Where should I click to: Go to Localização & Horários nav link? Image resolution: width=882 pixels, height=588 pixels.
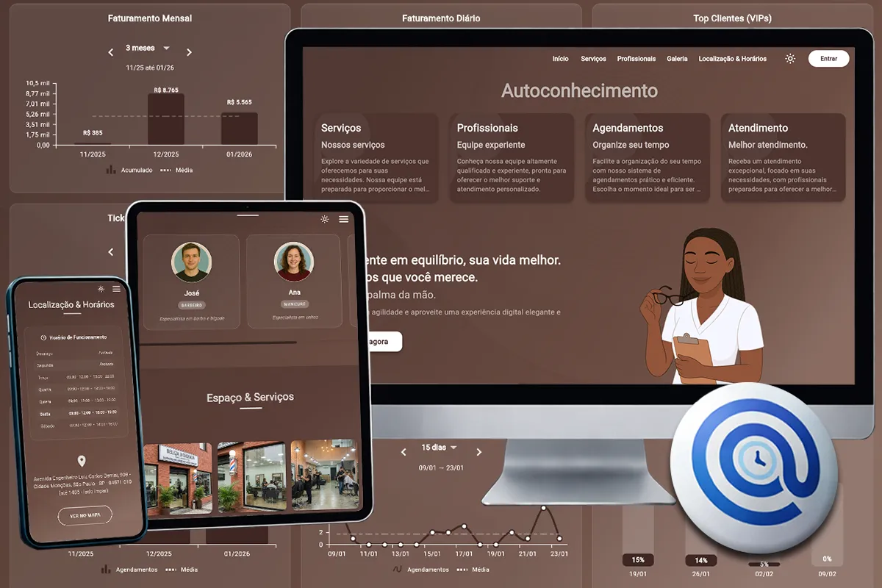click(732, 59)
